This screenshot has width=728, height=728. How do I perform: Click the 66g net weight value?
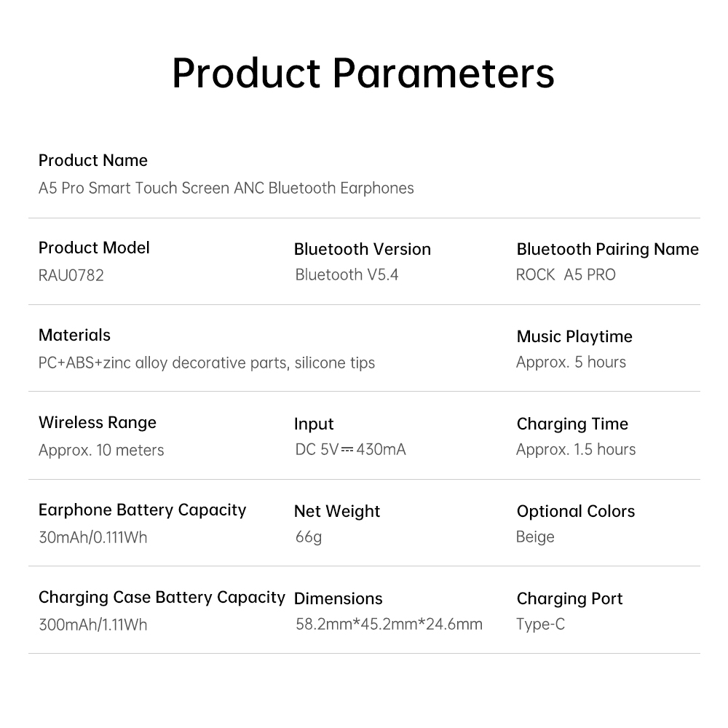coord(309,537)
